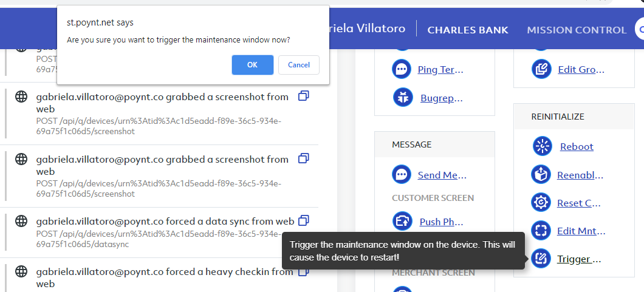Viewport: 644px width, 292px height.
Task: Click the Send Message bubble icon
Action: 402,175
